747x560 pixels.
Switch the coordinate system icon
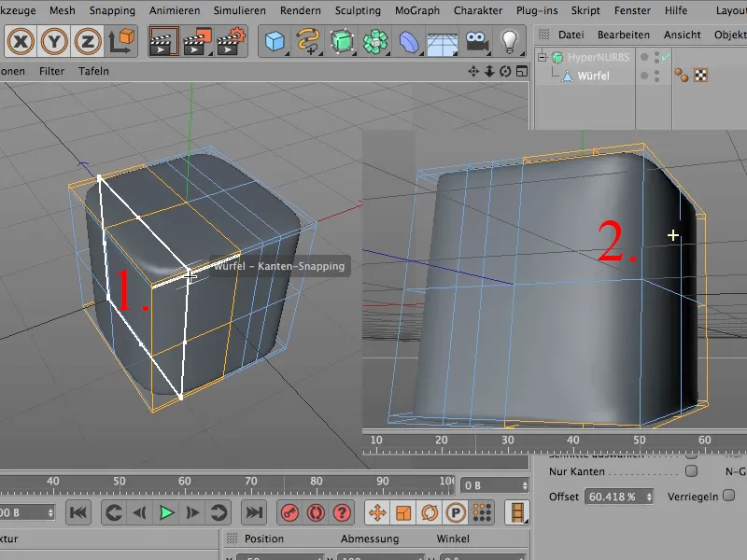point(121,41)
